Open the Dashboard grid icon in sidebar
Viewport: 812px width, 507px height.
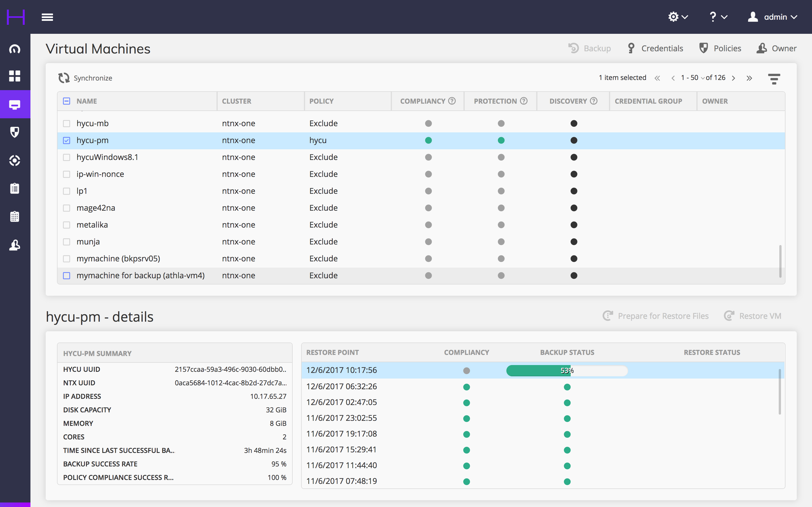[x=15, y=76]
